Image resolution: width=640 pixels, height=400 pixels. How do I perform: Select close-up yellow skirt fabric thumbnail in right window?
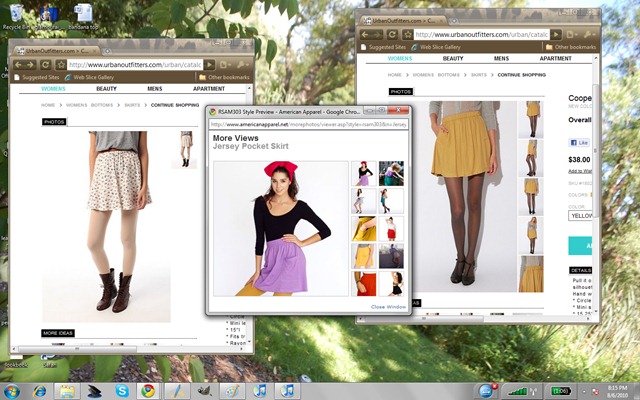coord(531,274)
